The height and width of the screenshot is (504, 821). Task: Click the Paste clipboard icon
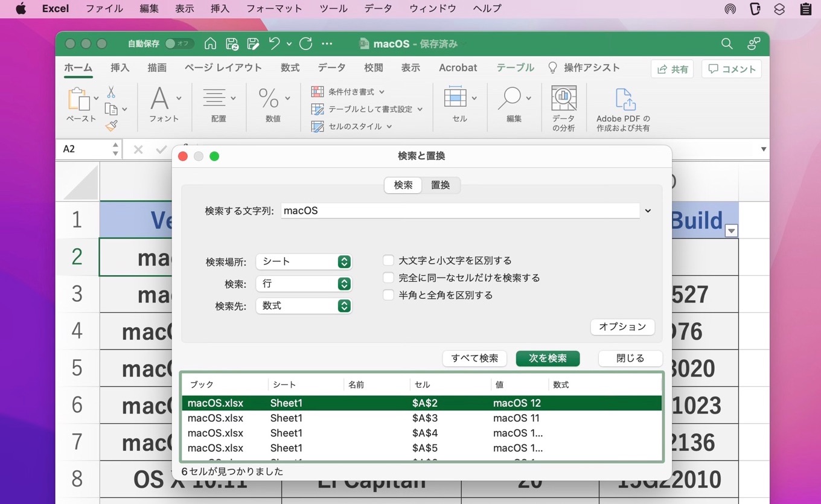(x=79, y=99)
